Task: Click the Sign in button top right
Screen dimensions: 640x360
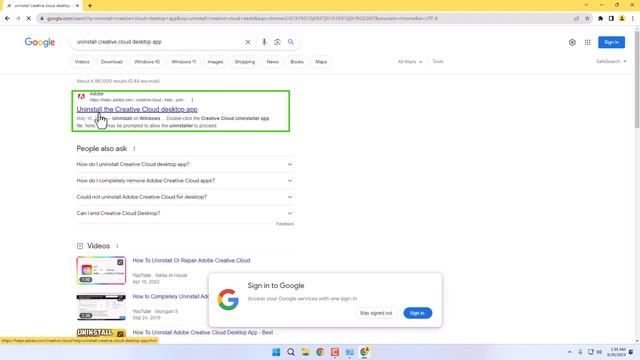Action: 611,42
